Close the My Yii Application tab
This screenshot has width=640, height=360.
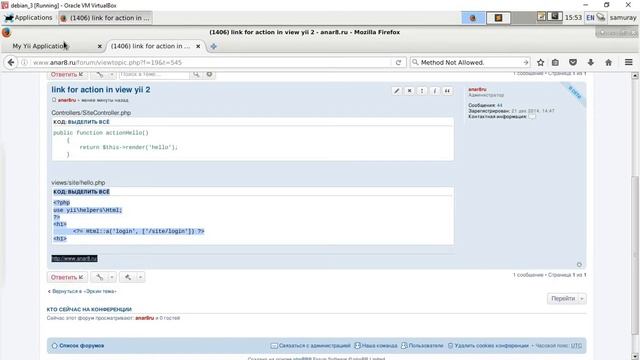pyautogui.click(x=100, y=47)
